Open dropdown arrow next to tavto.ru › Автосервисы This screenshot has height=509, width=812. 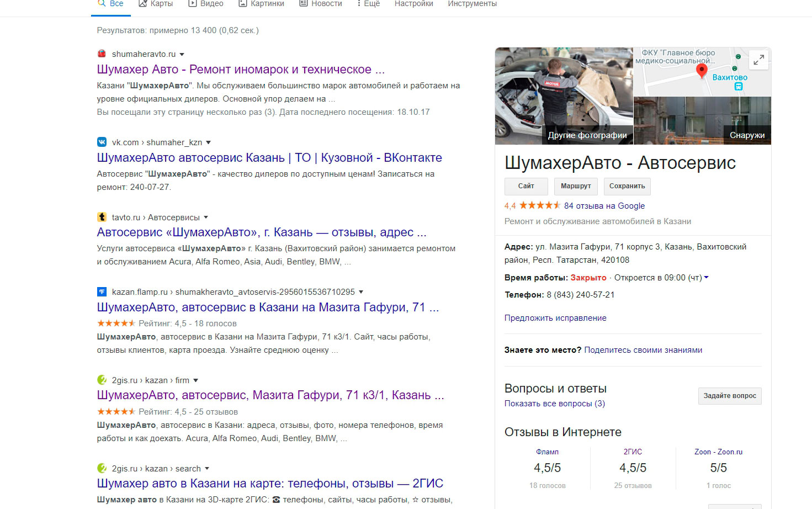click(x=206, y=217)
